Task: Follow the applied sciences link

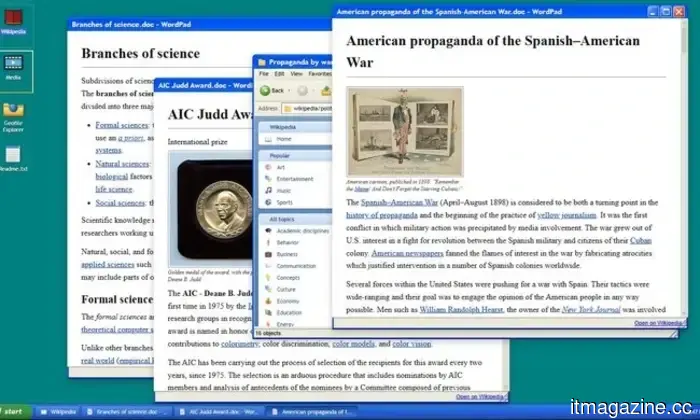Action: tap(108, 265)
